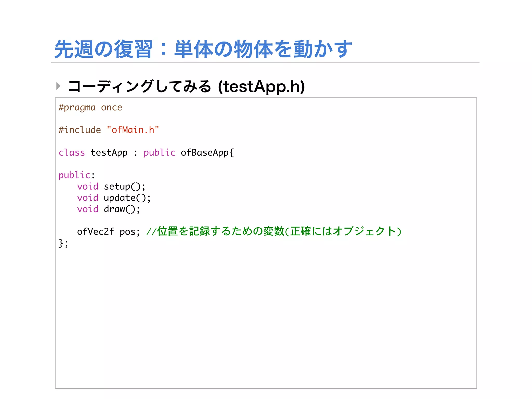Image resolution: width=532 pixels, height=399 pixels.
Task: Click the void update(); line
Action: 114,198
